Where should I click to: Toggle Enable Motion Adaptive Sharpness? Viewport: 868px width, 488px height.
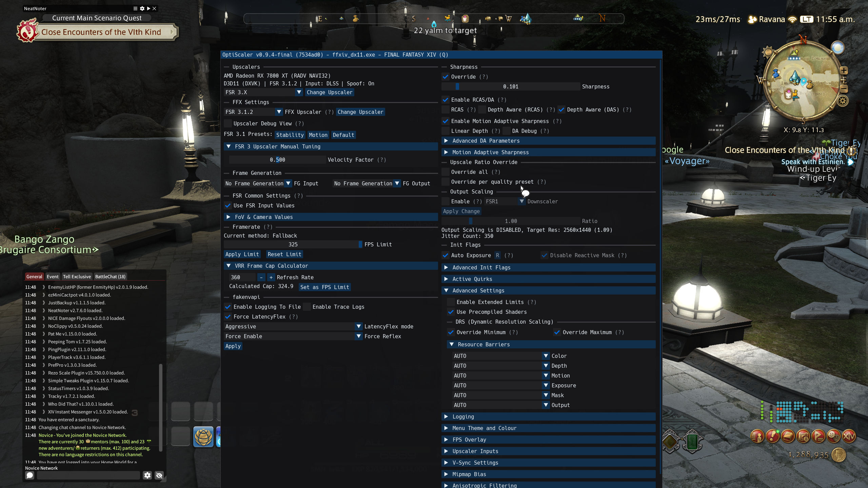pos(446,121)
